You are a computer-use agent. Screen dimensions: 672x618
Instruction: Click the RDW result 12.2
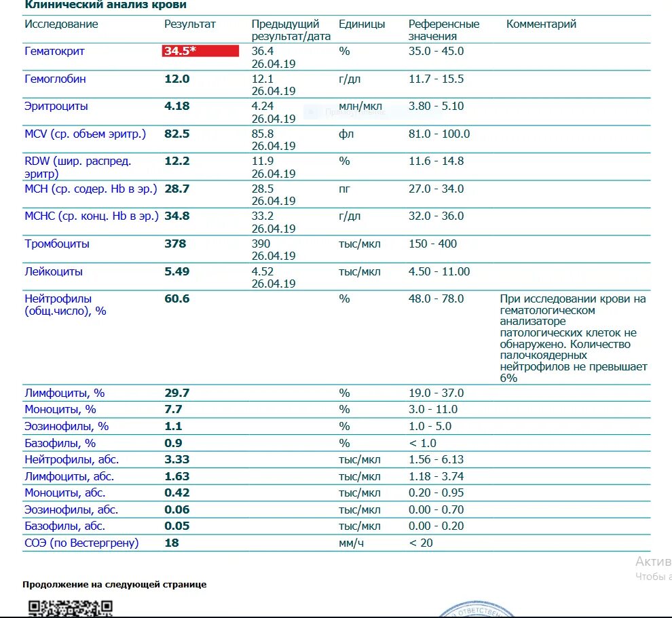pyautogui.click(x=177, y=161)
